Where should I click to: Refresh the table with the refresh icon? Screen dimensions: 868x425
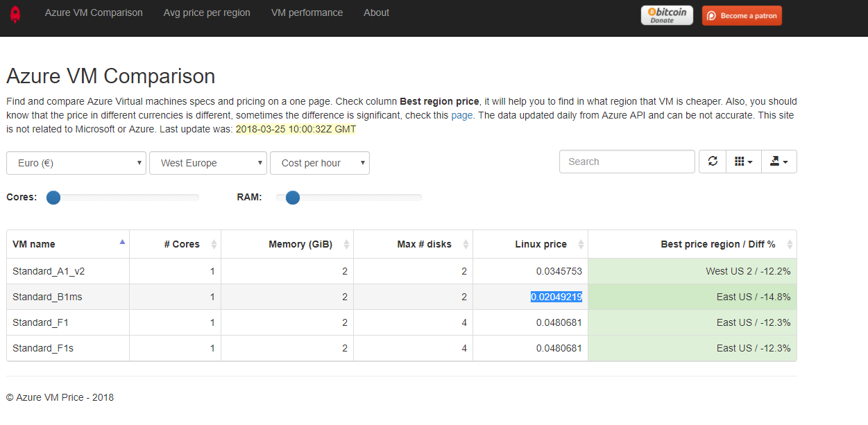point(713,162)
